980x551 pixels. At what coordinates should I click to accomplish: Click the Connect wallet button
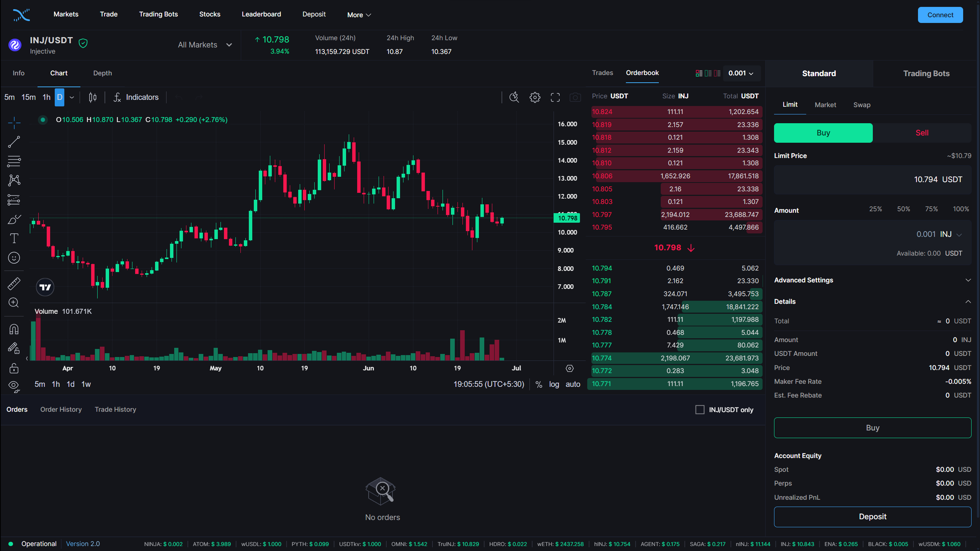pos(940,15)
